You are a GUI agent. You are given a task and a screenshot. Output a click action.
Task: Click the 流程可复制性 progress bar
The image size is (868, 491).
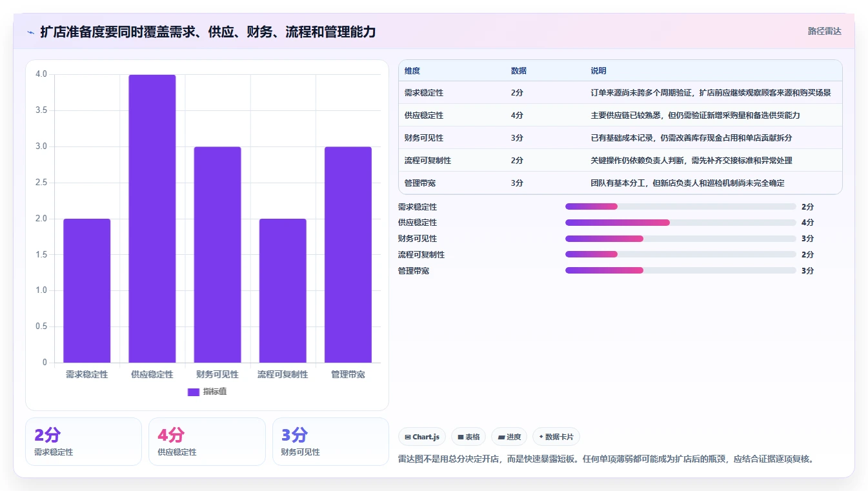680,254
